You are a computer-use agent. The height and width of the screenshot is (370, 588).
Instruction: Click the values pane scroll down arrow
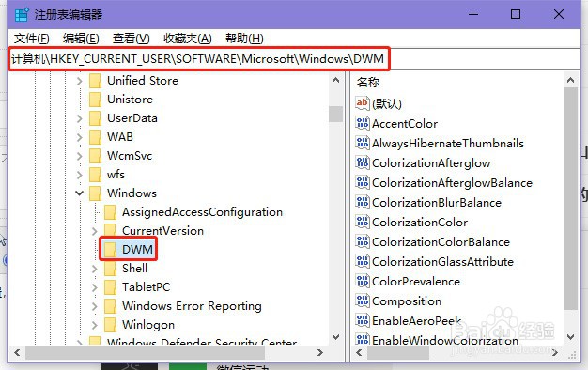pos(570,337)
